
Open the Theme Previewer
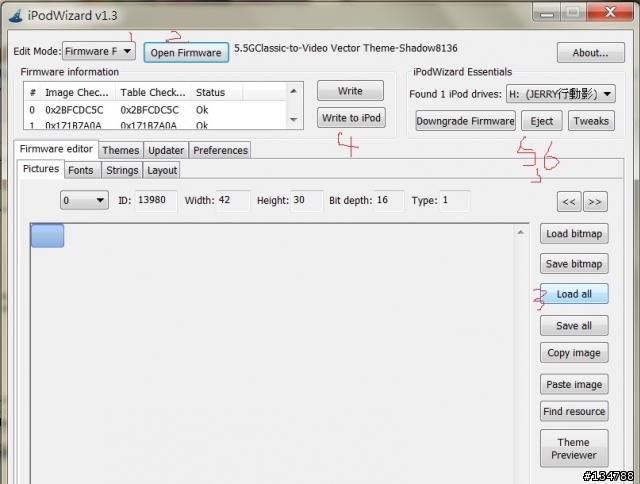click(x=574, y=448)
